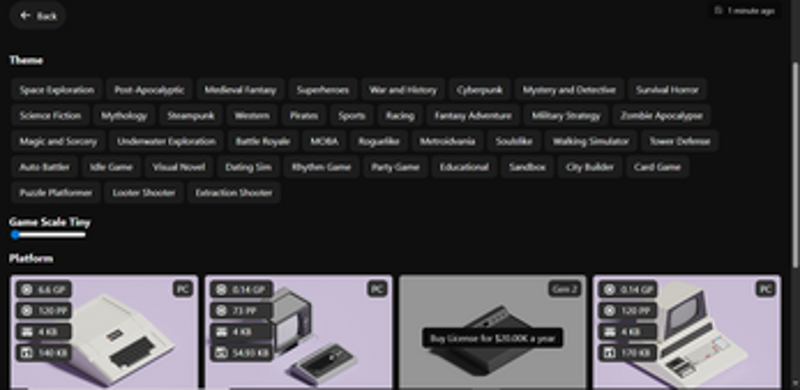
Task: Click Buy License for $20.00K a year
Action: tap(492, 338)
